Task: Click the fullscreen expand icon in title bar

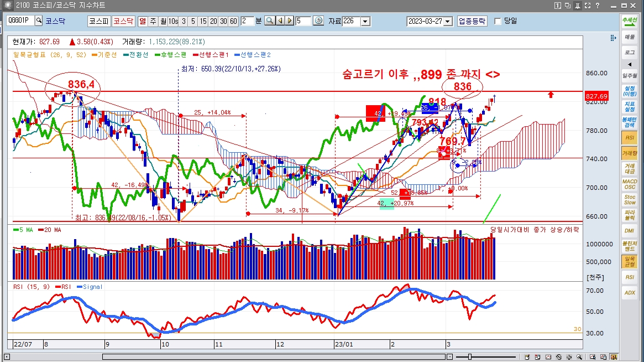Action: point(587,6)
